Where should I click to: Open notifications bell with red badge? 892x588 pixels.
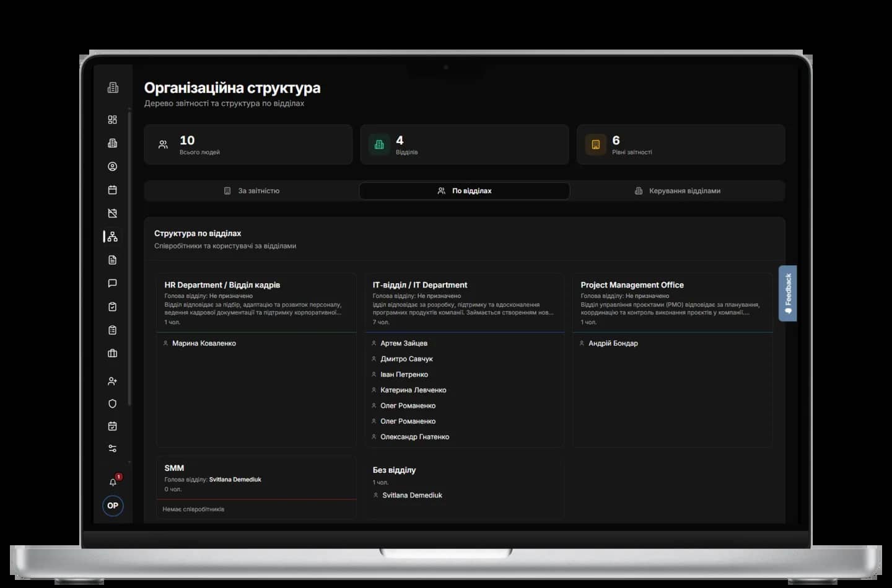tap(113, 481)
